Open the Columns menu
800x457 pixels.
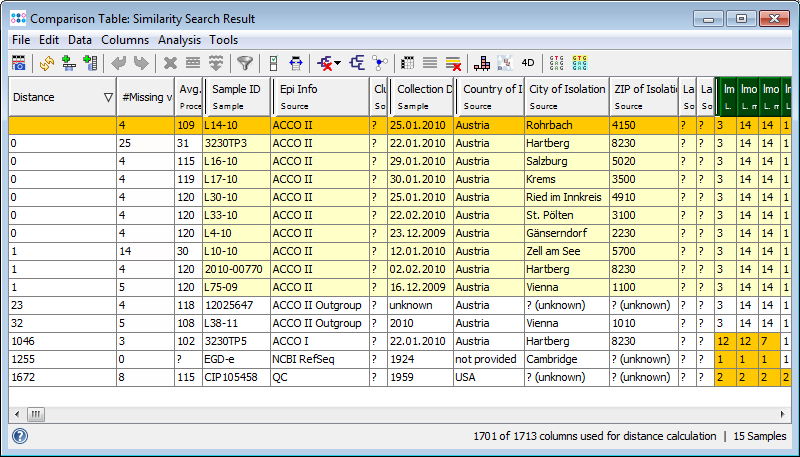point(124,40)
